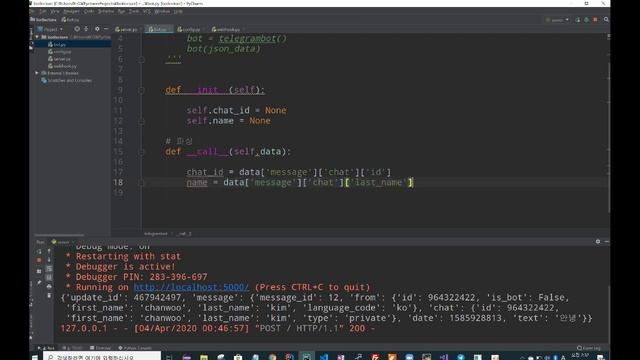640x360 pixels.
Task: Open the File menu
Action: click(33, 11)
